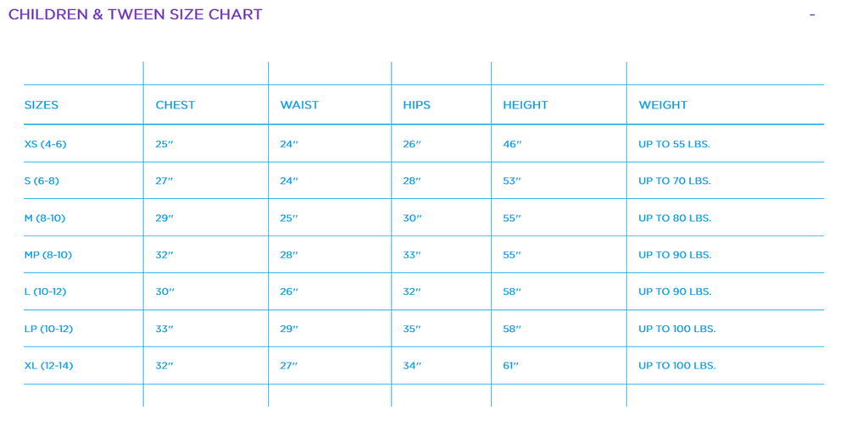Select the XL (12-14) size label
The width and height of the screenshot is (868, 421).
pos(48,366)
